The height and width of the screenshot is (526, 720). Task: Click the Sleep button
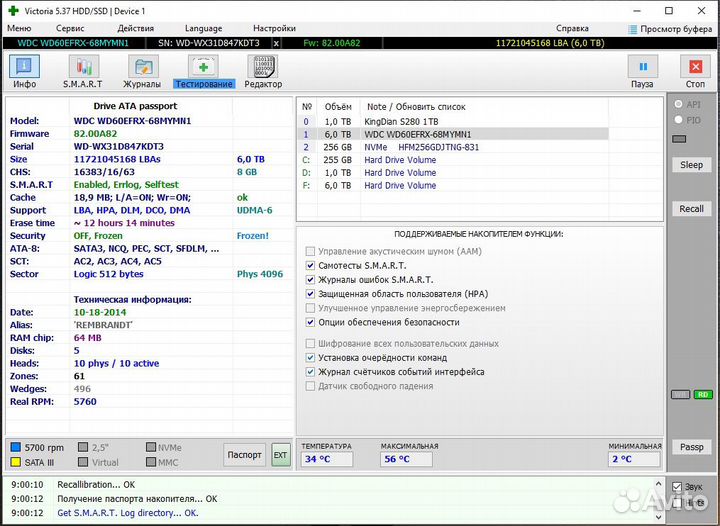(691, 165)
